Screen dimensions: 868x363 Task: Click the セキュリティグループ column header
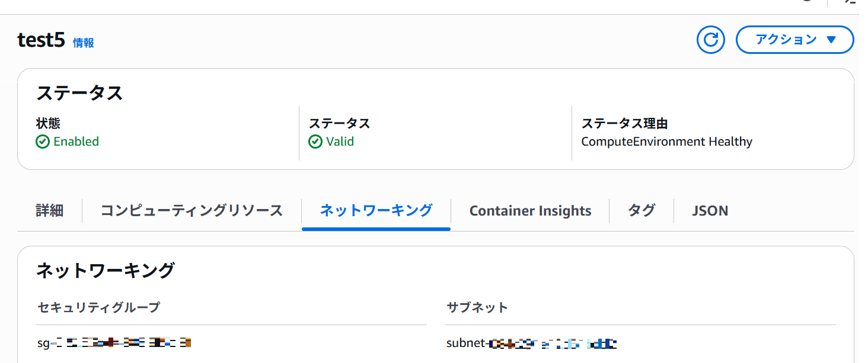tap(98, 307)
